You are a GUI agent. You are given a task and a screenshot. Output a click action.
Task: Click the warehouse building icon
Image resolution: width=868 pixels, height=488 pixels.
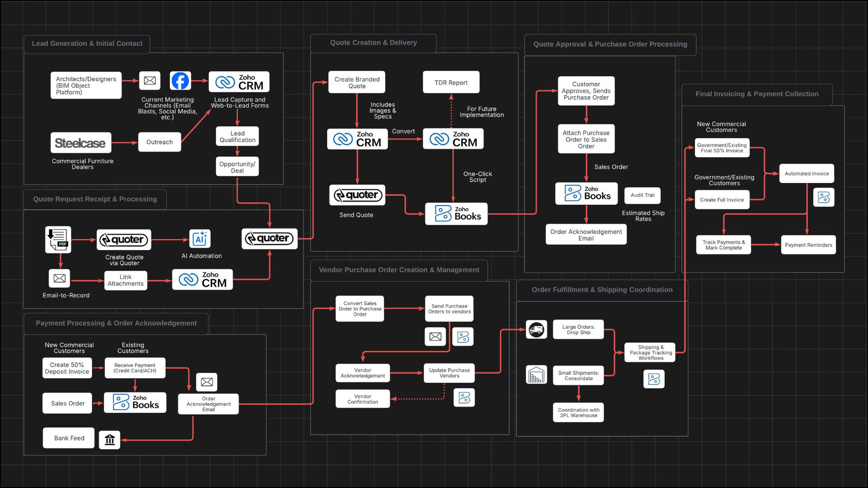click(x=536, y=375)
